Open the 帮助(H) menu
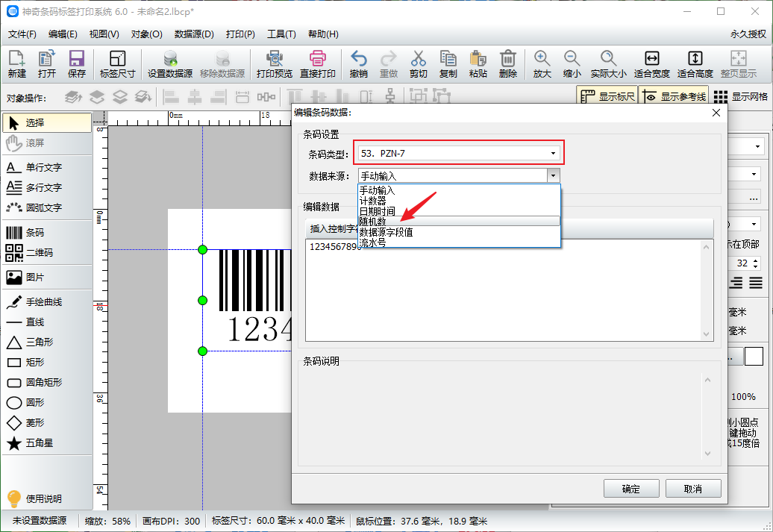773x532 pixels. 323,34
